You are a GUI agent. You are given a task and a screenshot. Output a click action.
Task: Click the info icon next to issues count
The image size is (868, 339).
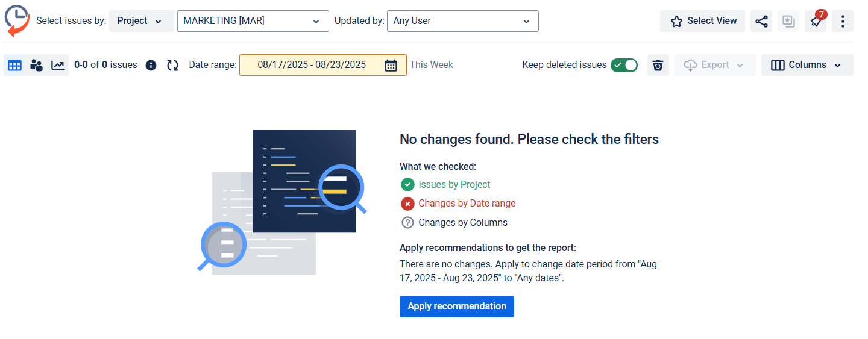[151, 65]
